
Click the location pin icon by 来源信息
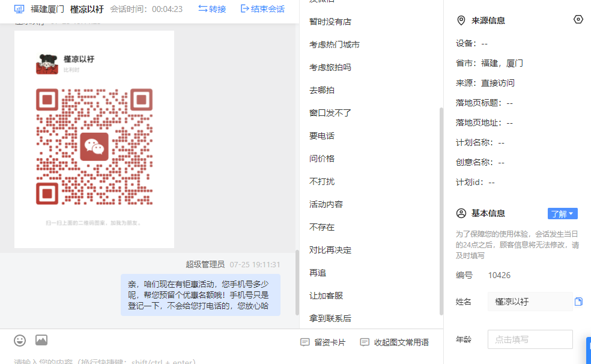(461, 20)
